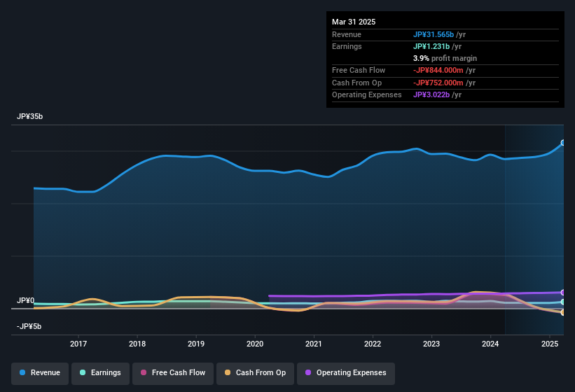
Task: Select the 2023 axis label
Action: coord(431,344)
